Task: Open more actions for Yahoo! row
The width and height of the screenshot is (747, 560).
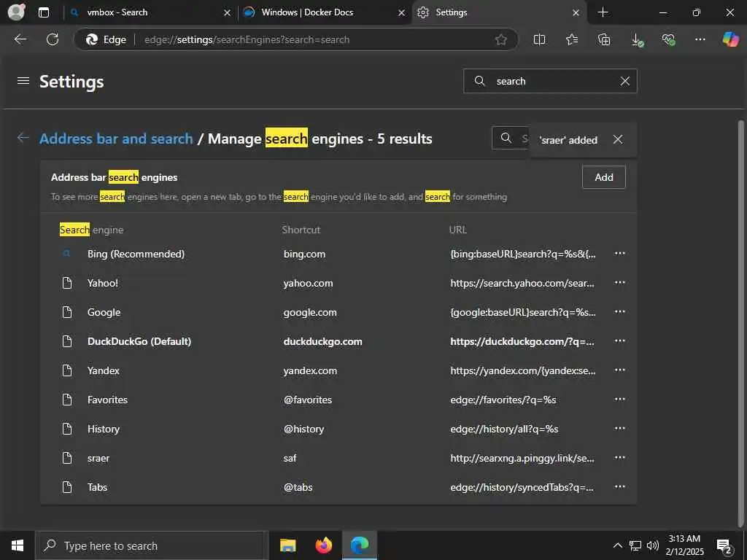Action: 619,282
